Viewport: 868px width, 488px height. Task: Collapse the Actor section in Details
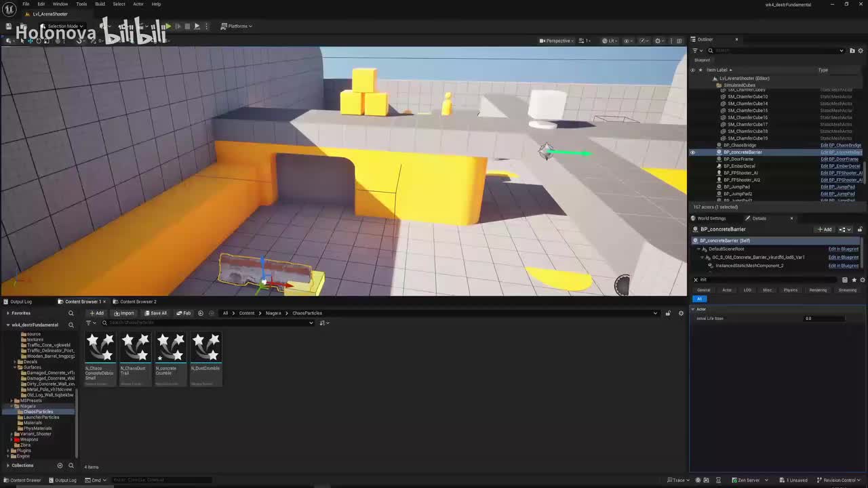pos(693,309)
